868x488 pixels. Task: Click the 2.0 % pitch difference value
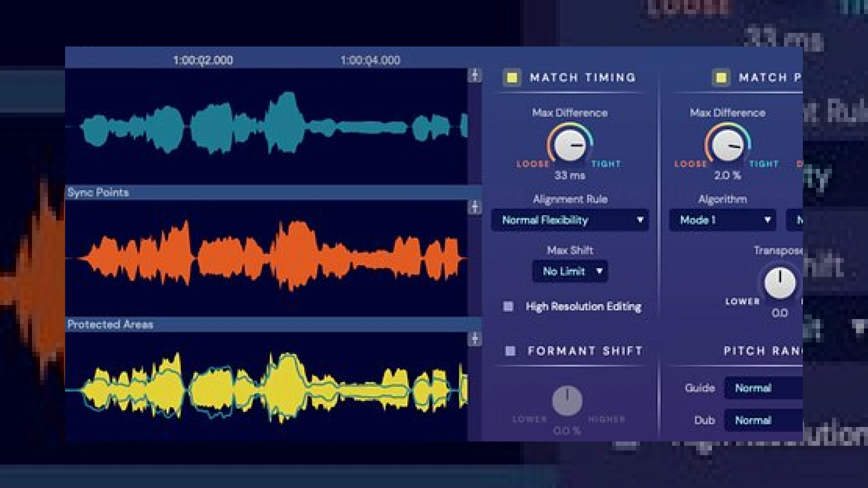(x=727, y=175)
